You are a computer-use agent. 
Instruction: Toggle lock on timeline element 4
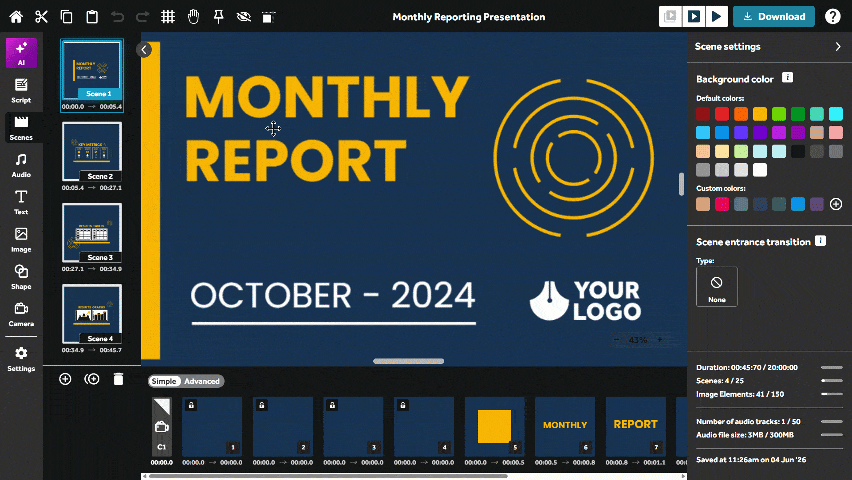tap(403, 405)
